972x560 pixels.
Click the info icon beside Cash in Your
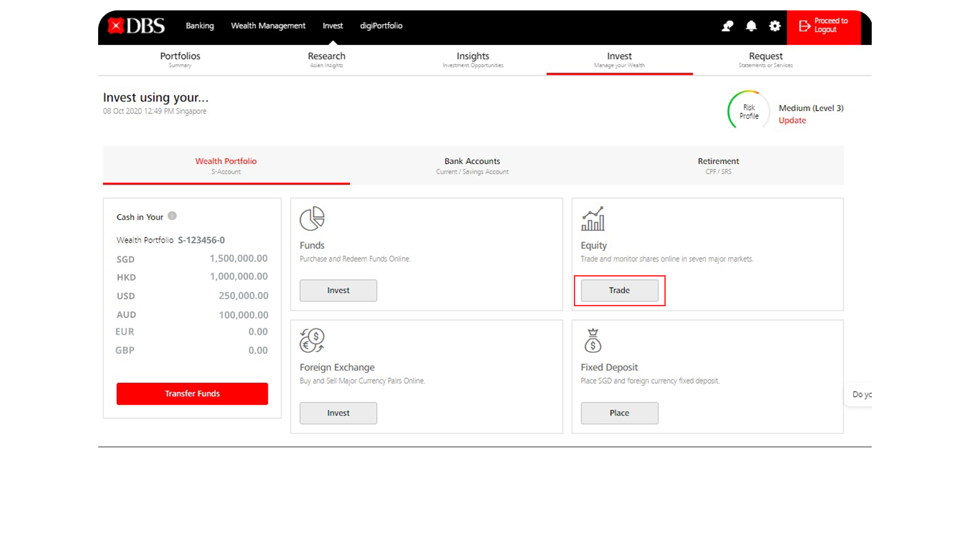172,216
